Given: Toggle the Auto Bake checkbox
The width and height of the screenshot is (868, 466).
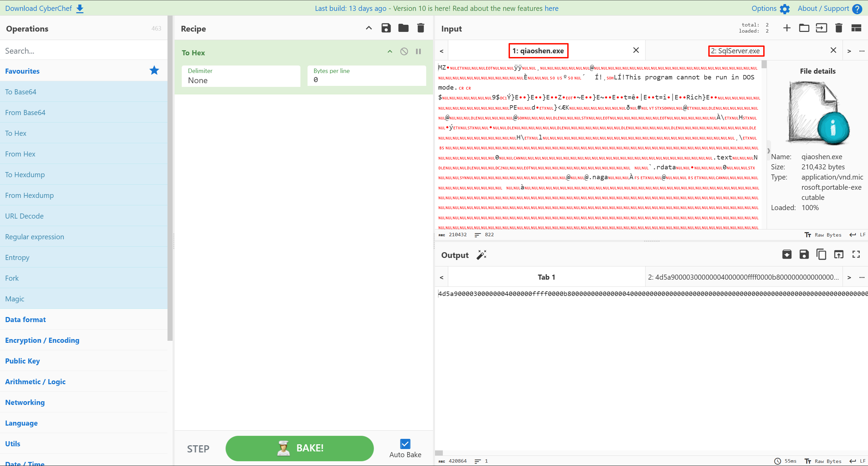Looking at the screenshot, I should point(405,444).
